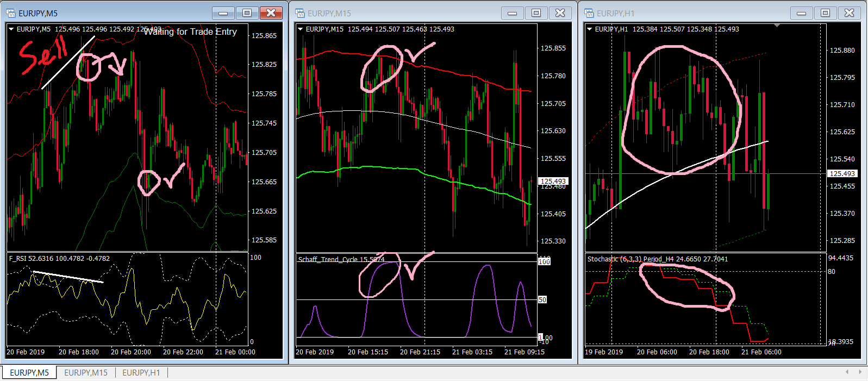Viewport: 868px width, 381px height.
Task: Click the EURJPY,M15 window title icon
Action: coord(299,13)
